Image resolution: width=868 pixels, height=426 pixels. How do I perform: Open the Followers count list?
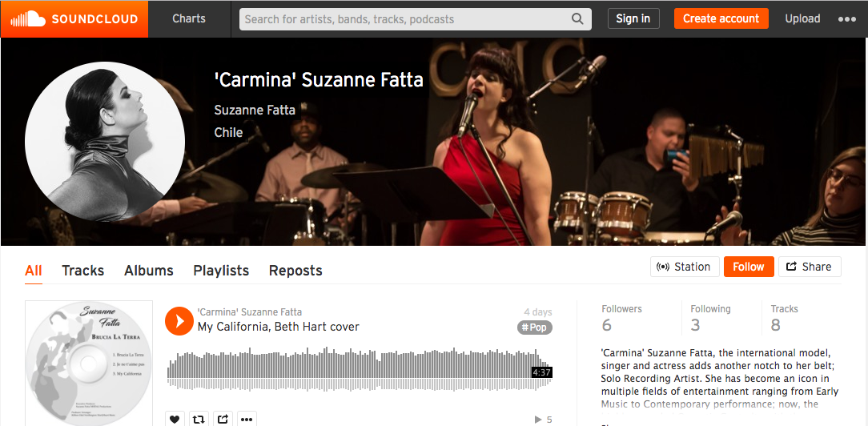coord(621,318)
